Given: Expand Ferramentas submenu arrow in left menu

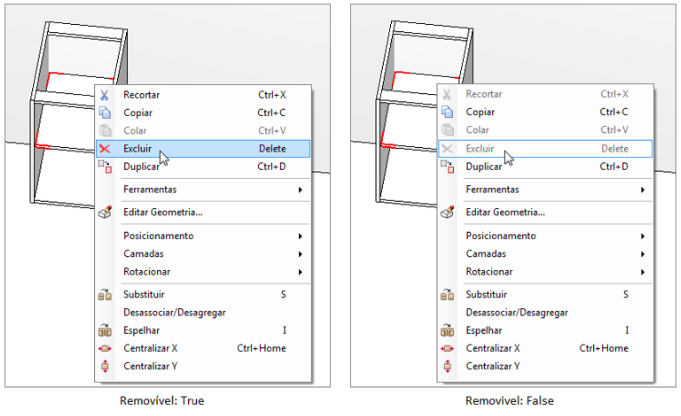Looking at the screenshot, I should click(300, 190).
